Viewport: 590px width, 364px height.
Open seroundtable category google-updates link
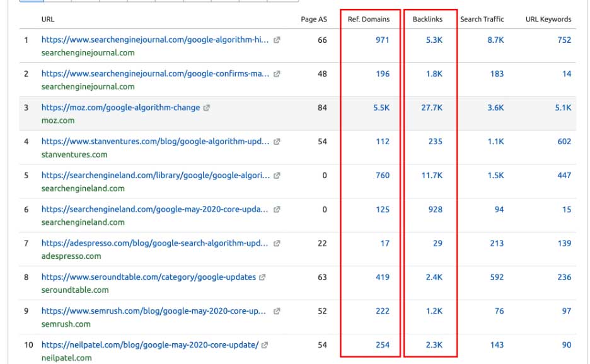tap(149, 277)
